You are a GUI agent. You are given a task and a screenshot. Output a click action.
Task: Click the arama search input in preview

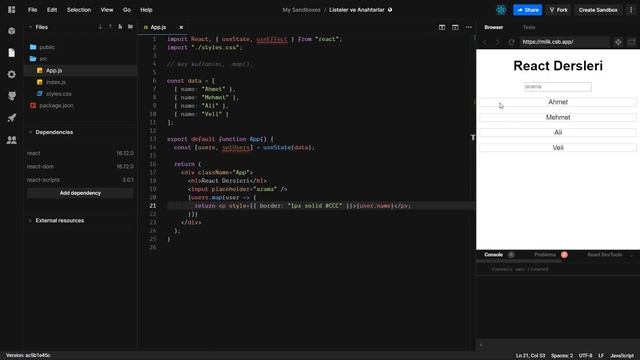click(x=558, y=87)
